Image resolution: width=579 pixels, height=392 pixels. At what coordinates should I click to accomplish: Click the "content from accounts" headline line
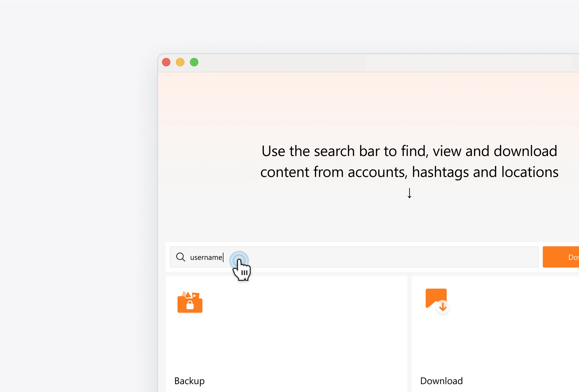(x=409, y=172)
